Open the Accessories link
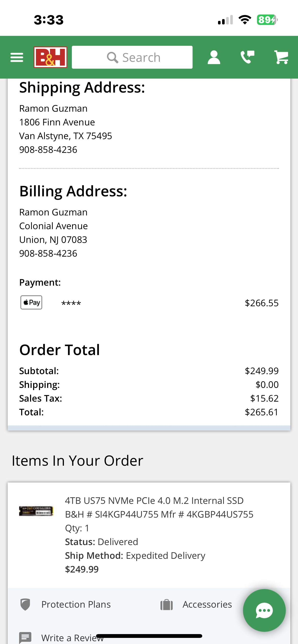Image resolution: width=298 pixels, height=644 pixels. pos(207,605)
